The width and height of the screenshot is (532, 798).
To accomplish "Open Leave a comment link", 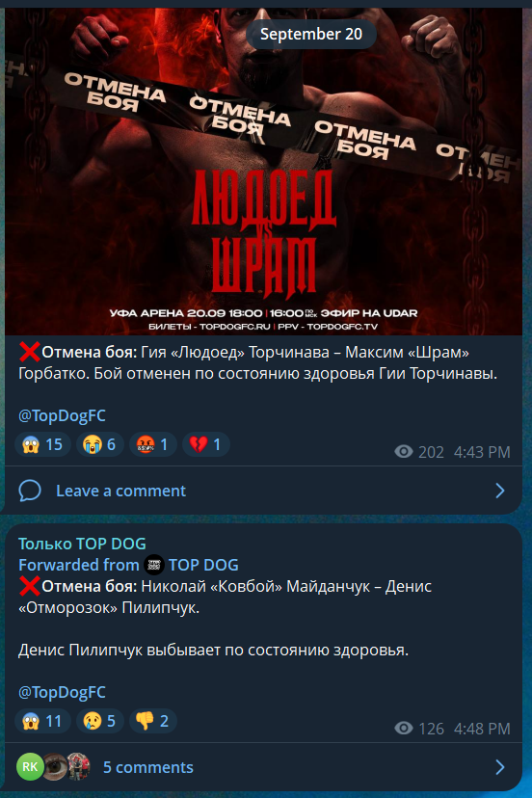I will [x=120, y=491].
